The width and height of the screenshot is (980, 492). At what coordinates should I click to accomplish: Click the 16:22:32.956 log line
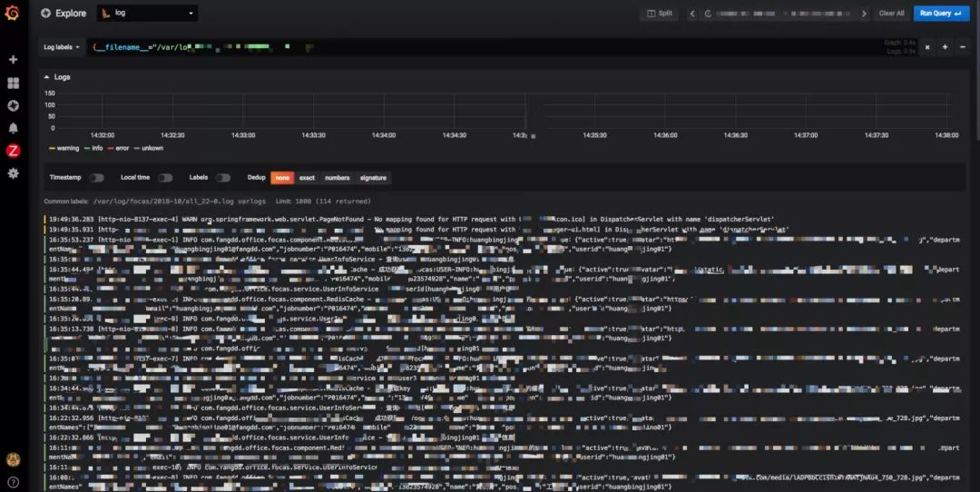[x=503, y=423]
